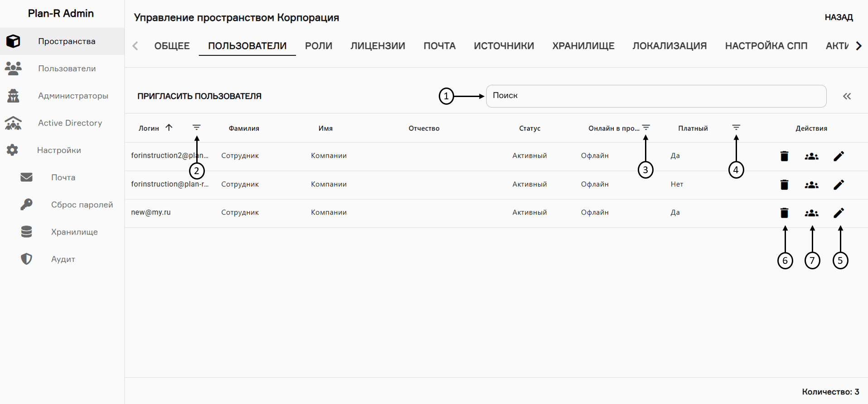Open the Аудит shield section

click(63, 259)
